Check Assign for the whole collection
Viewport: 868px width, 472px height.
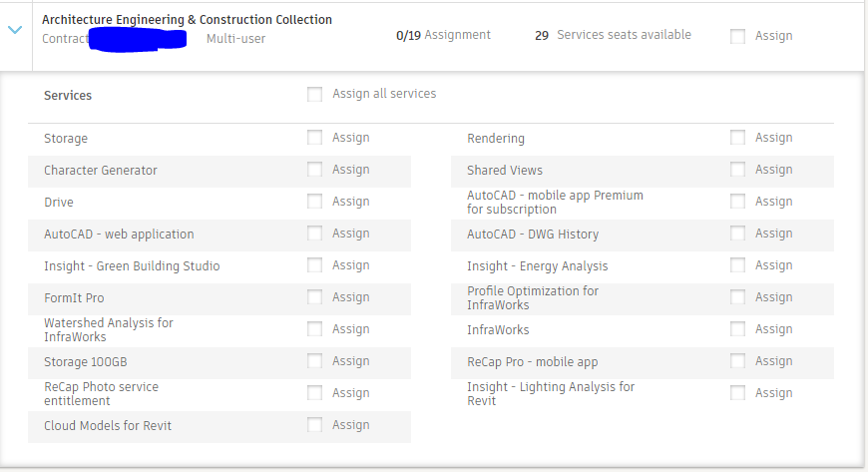point(737,36)
